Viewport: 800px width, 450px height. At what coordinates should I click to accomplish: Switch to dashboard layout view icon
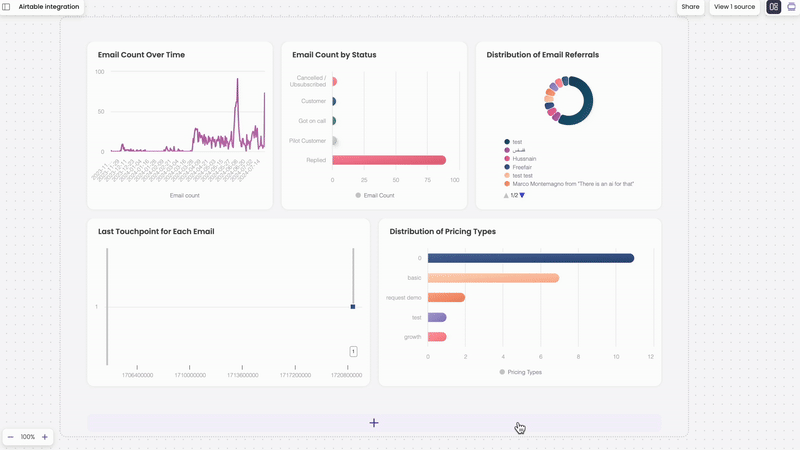(773, 7)
